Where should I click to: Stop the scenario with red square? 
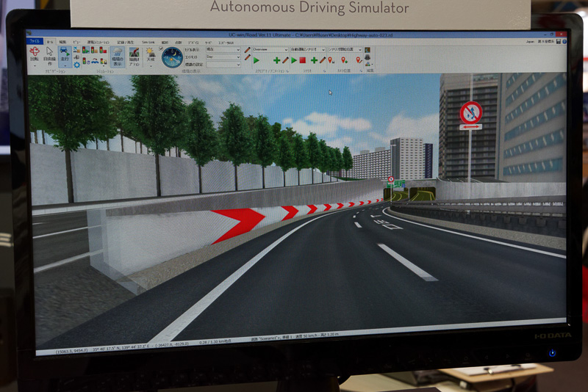click(x=303, y=60)
